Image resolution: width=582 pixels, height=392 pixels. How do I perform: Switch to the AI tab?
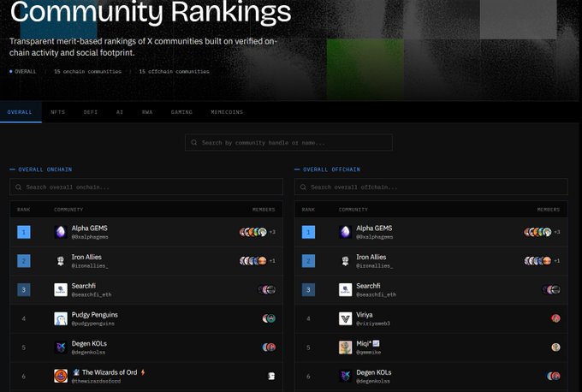pyautogui.click(x=120, y=112)
